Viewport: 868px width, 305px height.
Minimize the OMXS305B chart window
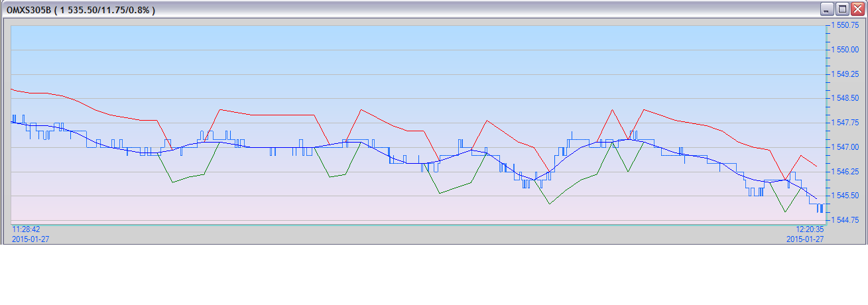pyautogui.click(x=827, y=9)
